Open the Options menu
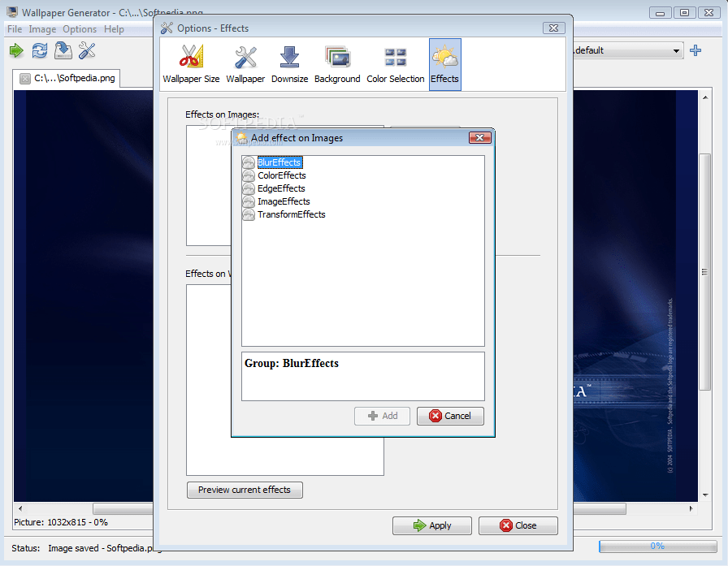 [x=79, y=28]
